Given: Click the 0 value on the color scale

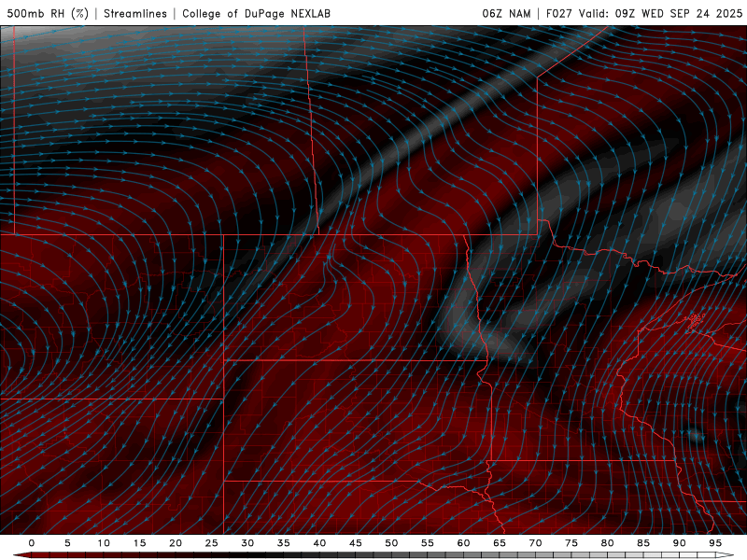Looking at the screenshot, I should [32, 543].
